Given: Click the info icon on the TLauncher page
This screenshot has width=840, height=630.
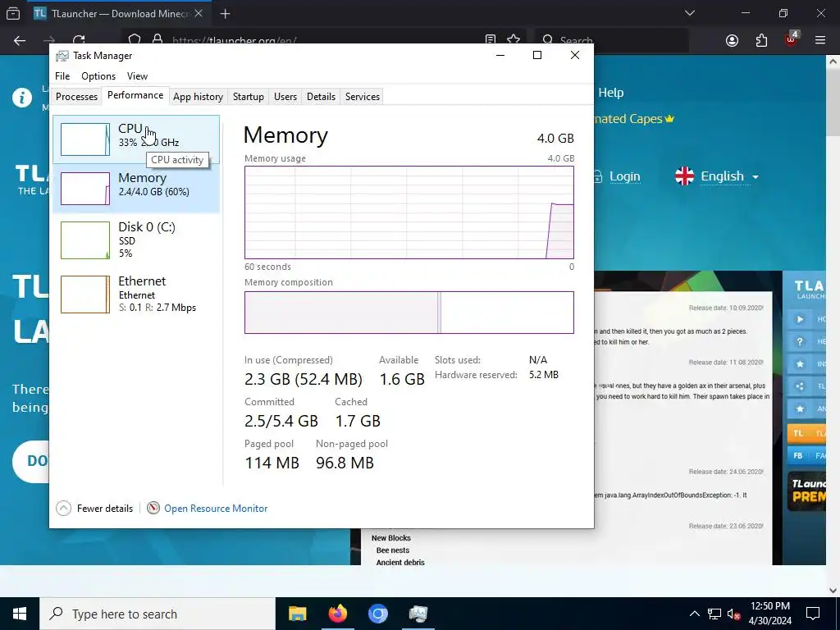Looking at the screenshot, I should tap(22, 98).
